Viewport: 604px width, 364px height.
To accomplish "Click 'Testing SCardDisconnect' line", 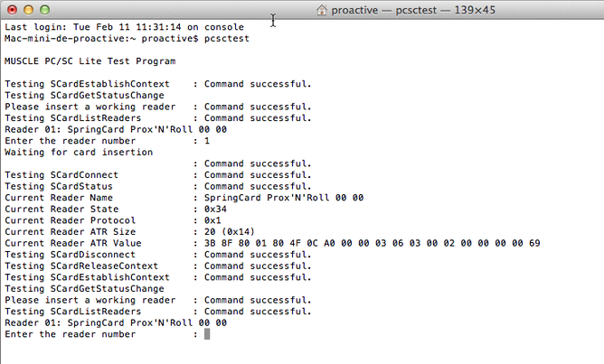I will point(158,255).
